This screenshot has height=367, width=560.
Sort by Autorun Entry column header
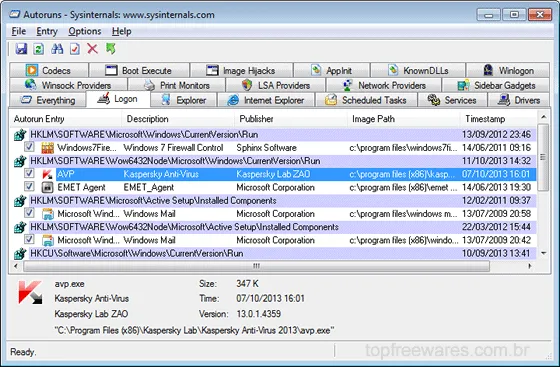66,119
